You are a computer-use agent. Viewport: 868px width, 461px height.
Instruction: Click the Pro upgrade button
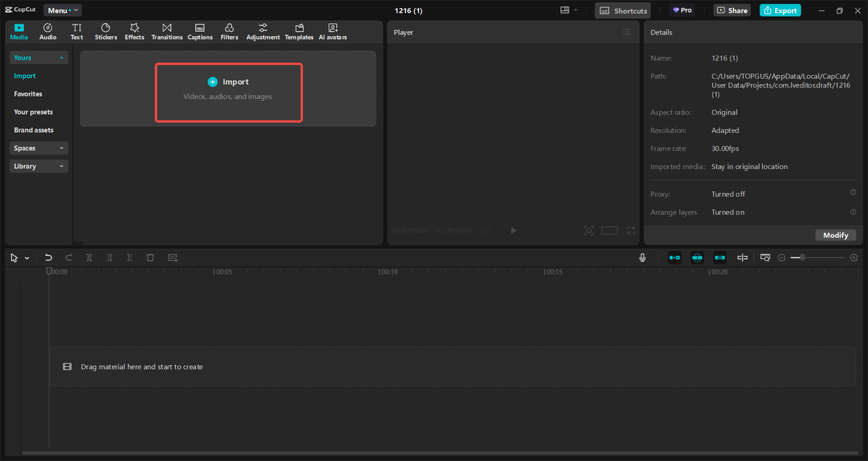point(682,10)
